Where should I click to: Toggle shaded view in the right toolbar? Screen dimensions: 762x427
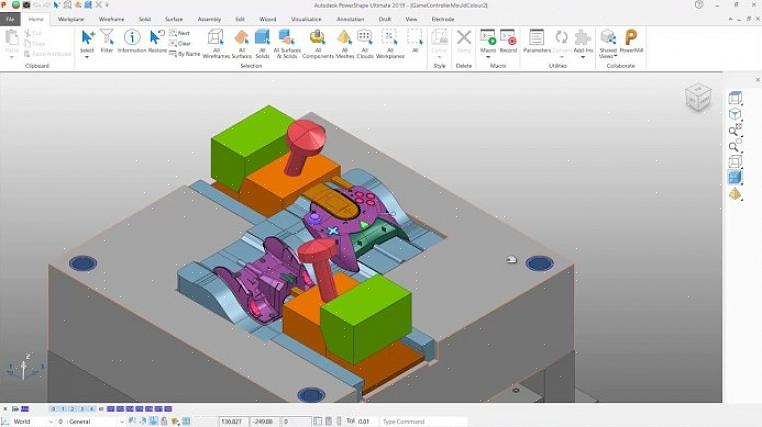coord(735,177)
